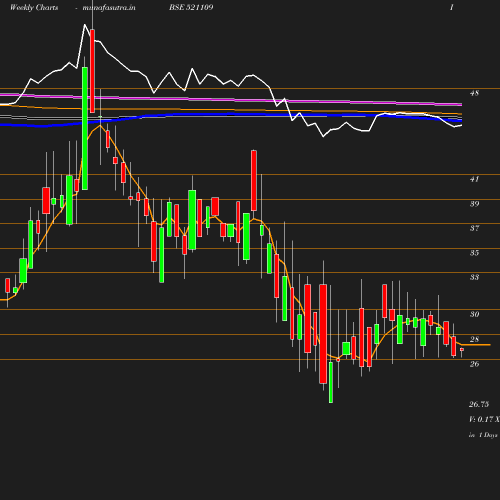Click the 41 price axis label
The height and width of the screenshot is (500, 500).
(x=474, y=179)
